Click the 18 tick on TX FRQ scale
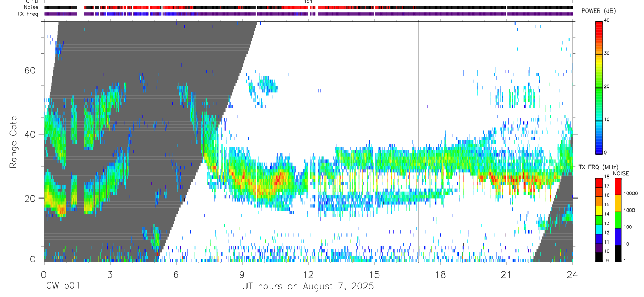The height and width of the screenshot is (297, 644). 606,177
